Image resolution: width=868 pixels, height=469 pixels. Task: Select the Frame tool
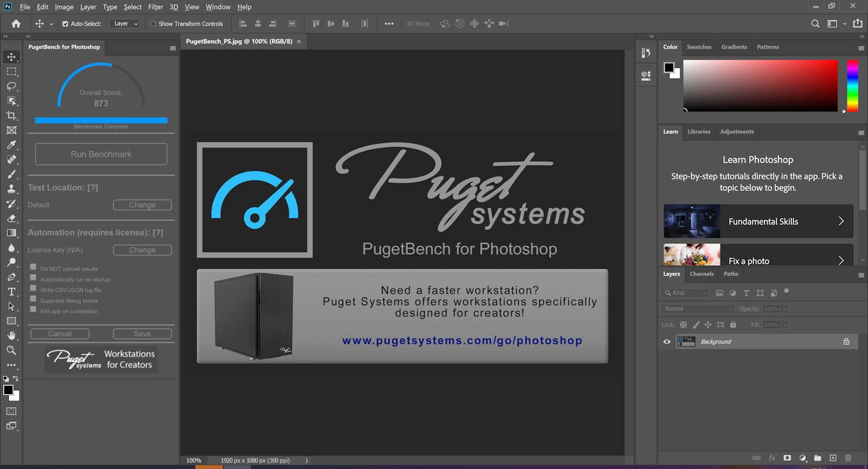[x=11, y=130]
